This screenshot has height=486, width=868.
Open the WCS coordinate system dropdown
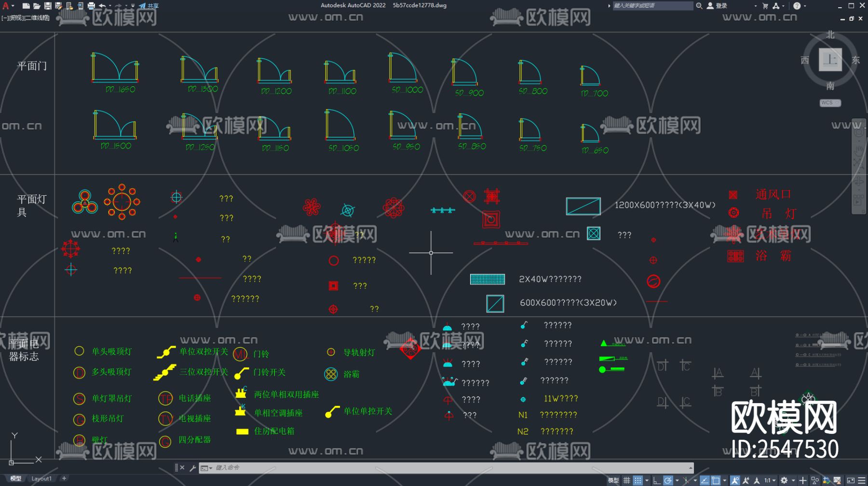pyautogui.click(x=830, y=103)
